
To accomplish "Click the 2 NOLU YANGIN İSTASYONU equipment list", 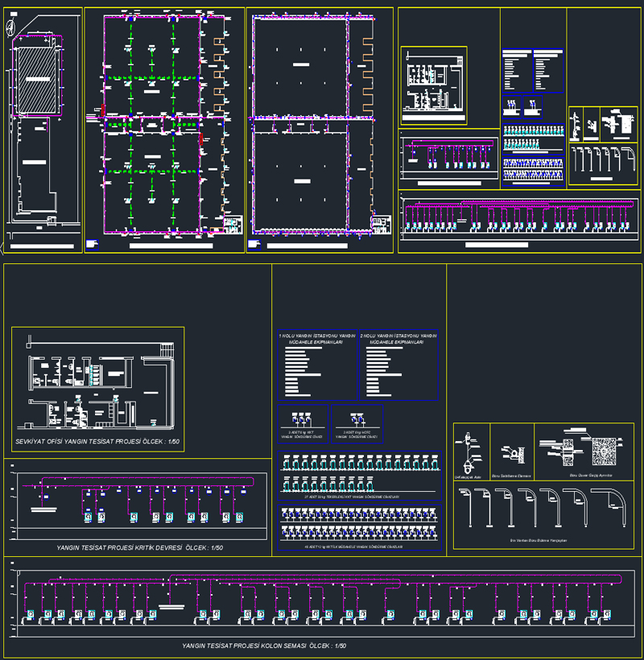I will [x=398, y=366].
